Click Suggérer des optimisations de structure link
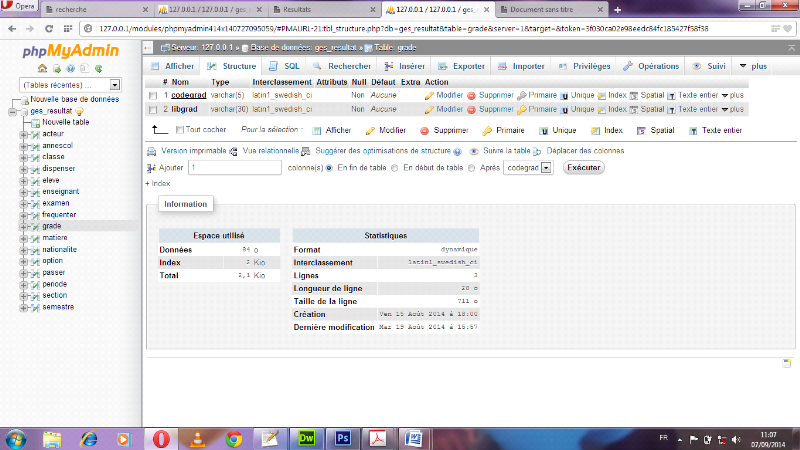Image resolution: width=800 pixels, height=450 pixels. [x=383, y=151]
